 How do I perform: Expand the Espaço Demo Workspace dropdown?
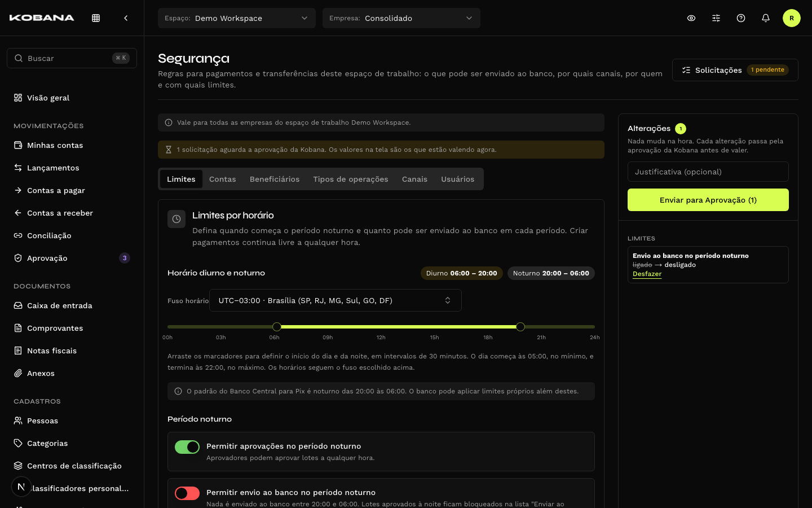(x=237, y=18)
